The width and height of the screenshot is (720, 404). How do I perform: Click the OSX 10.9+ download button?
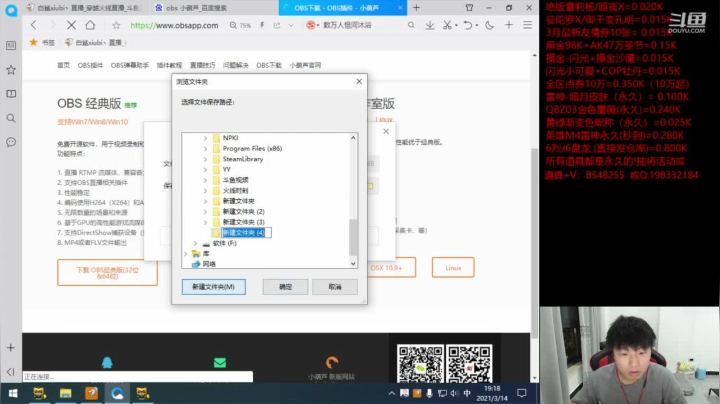(387, 268)
